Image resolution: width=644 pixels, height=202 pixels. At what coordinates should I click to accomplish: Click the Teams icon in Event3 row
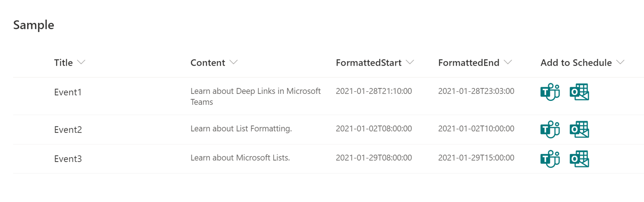tap(550, 159)
